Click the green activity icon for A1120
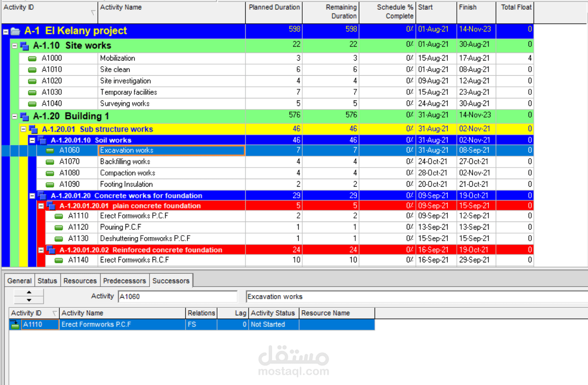Viewport: 588px width, 385px height. coord(59,228)
